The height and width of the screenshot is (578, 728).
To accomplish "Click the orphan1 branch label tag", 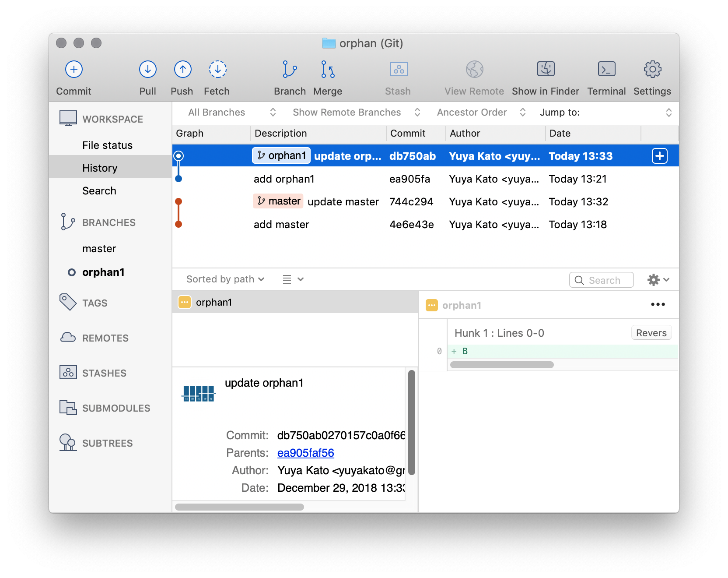I will tap(281, 155).
